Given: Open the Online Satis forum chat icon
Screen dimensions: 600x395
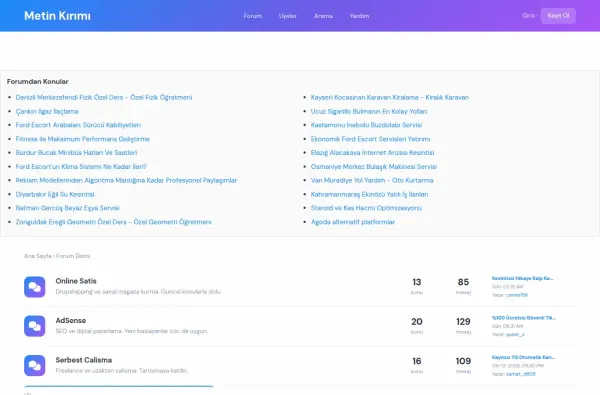Looking at the screenshot, I should click(x=34, y=287).
